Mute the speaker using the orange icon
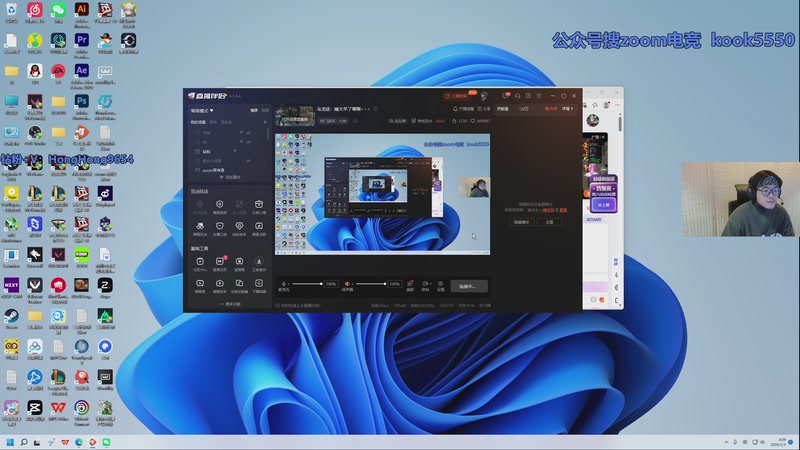 pyautogui.click(x=348, y=284)
